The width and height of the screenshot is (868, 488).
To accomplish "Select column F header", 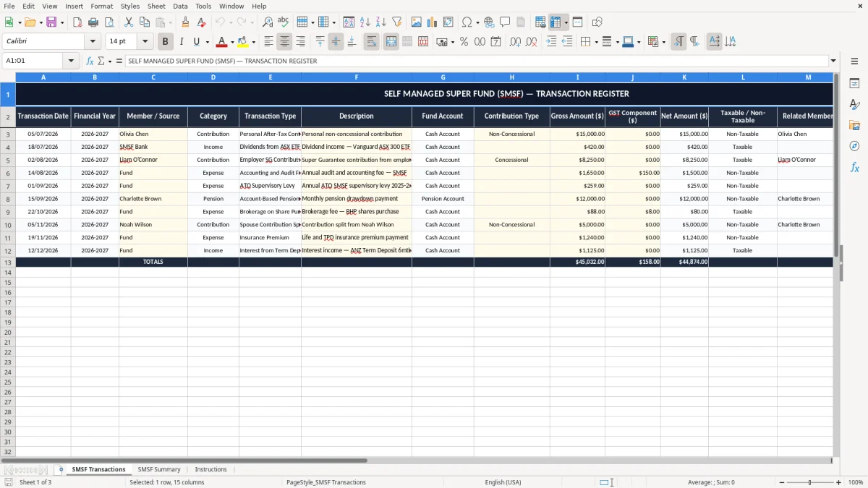I will (x=357, y=77).
